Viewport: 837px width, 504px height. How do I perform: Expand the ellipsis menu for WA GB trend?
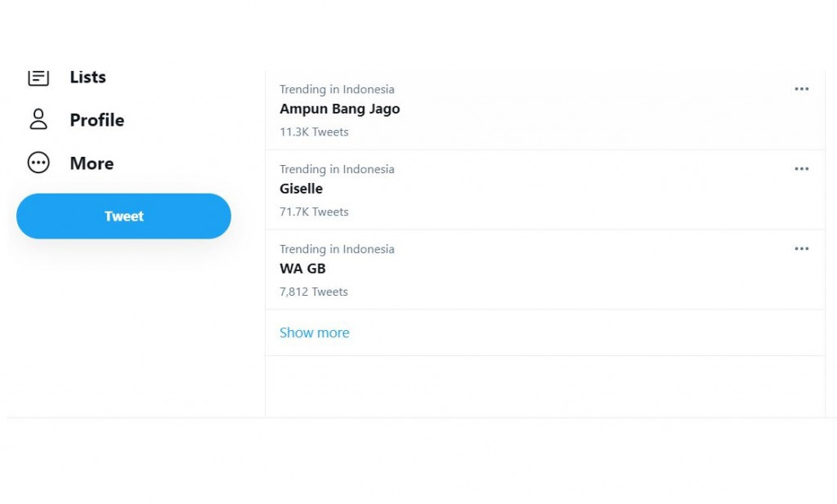(801, 249)
